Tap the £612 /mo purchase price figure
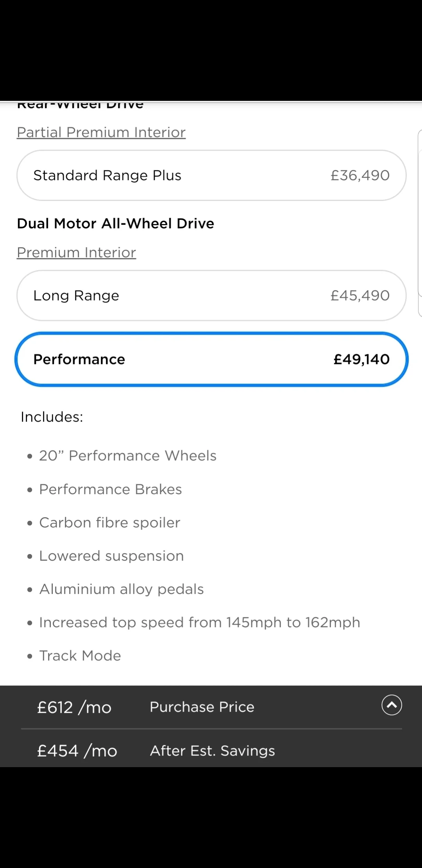The width and height of the screenshot is (422, 868). pyautogui.click(x=74, y=707)
